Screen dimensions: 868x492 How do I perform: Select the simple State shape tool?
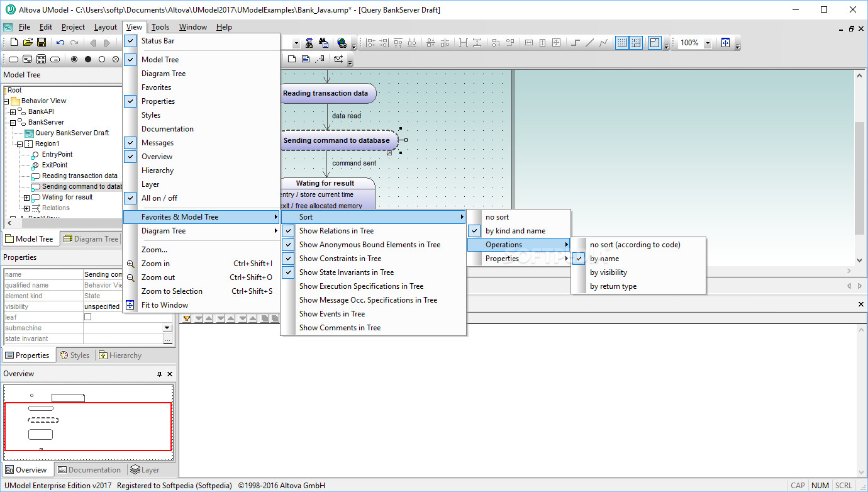pyautogui.click(x=14, y=59)
